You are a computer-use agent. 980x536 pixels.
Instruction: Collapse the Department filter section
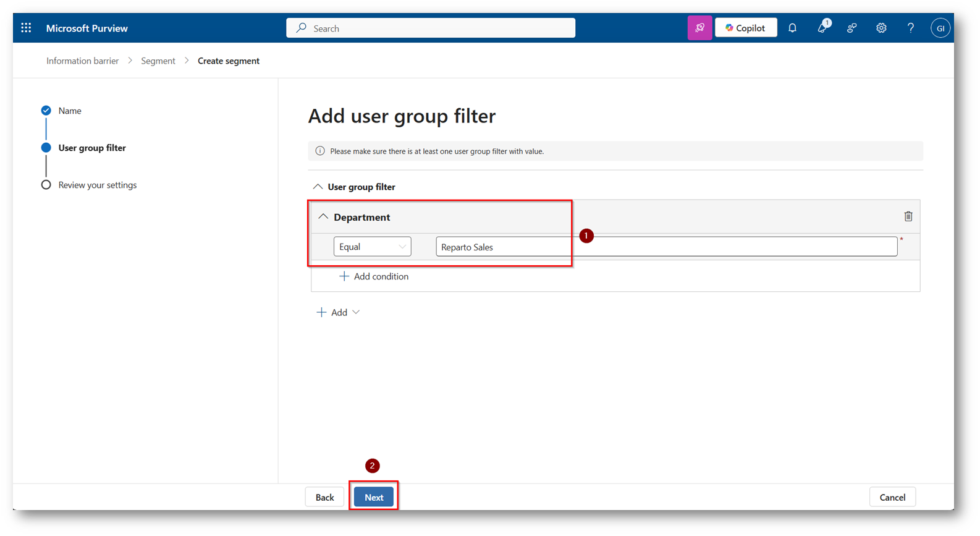click(x=323, y=217)
